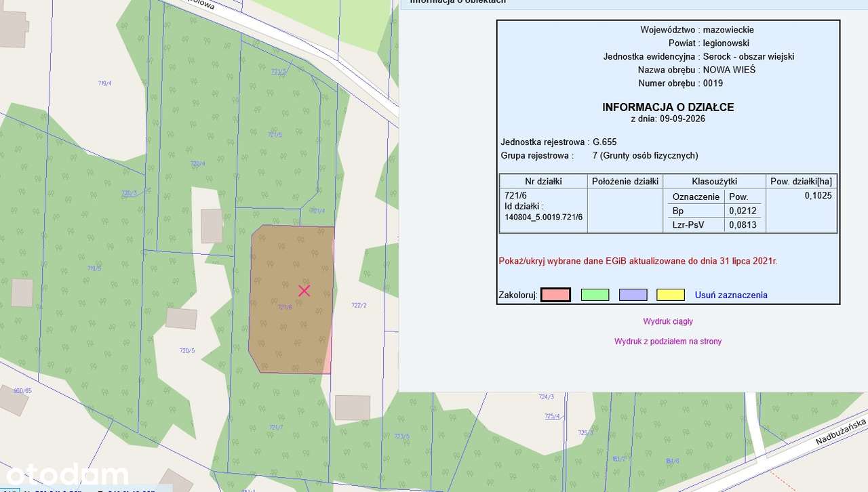The width and height of the screenshot is (868, 492).
Task: Click the Usuń zaznaczenia link
Action: 731,295
